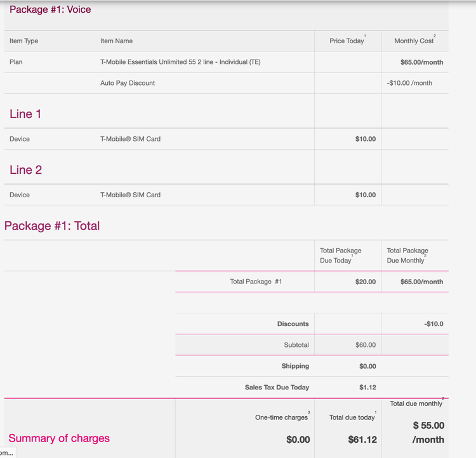Select the -$10.0 discounts value
Image resolution: width=476 pixels, height=458 pixels.
[434, 324]
